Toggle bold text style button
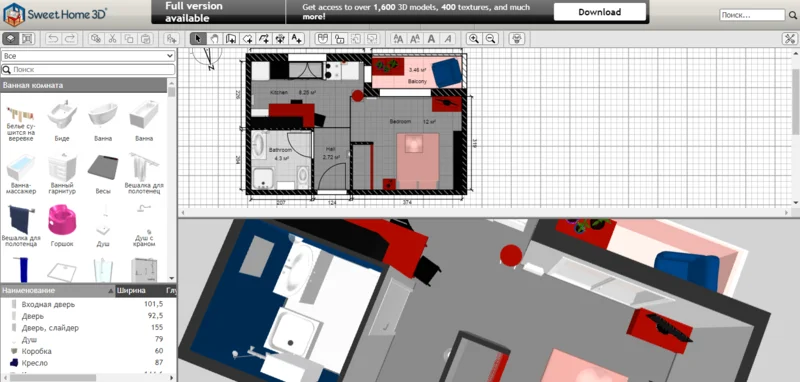Image resolution: width=800 pixels, height=382 pixels. [431, 38]
